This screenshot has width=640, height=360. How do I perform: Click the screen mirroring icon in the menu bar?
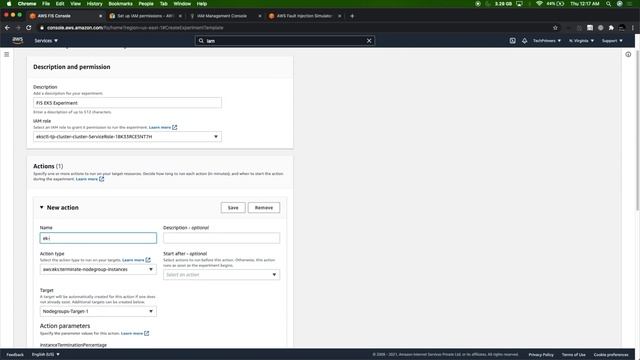coord(519,4)
